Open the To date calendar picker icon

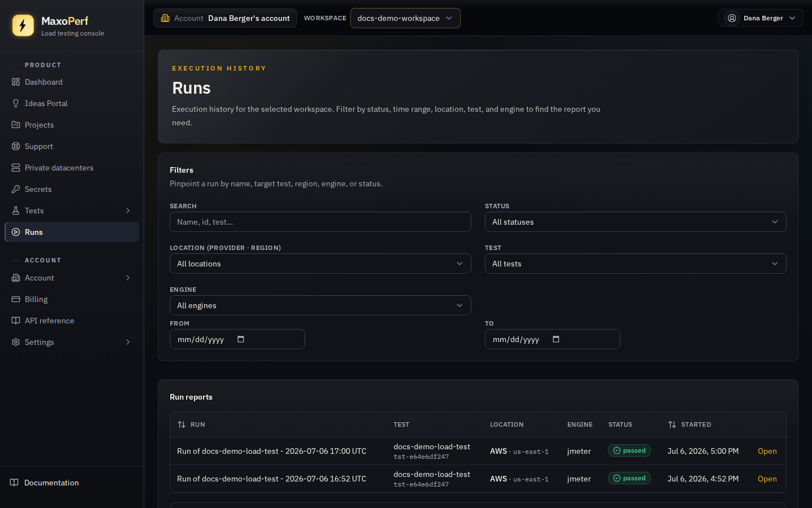(556, 339)
